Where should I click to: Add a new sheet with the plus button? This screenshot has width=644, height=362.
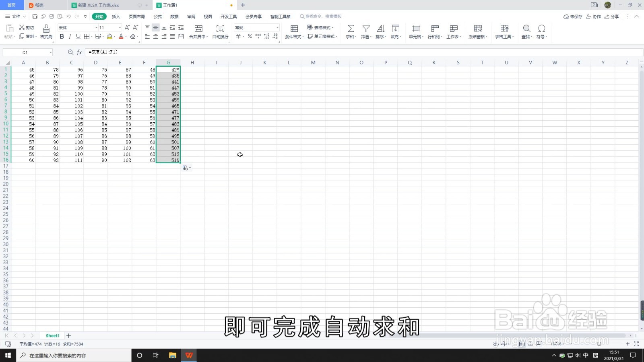[x=68, y=335]
